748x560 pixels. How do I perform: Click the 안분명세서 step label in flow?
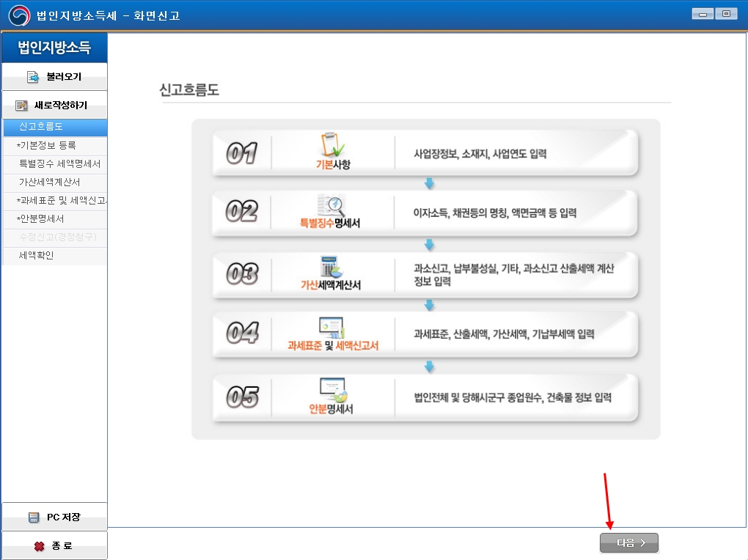331,409
